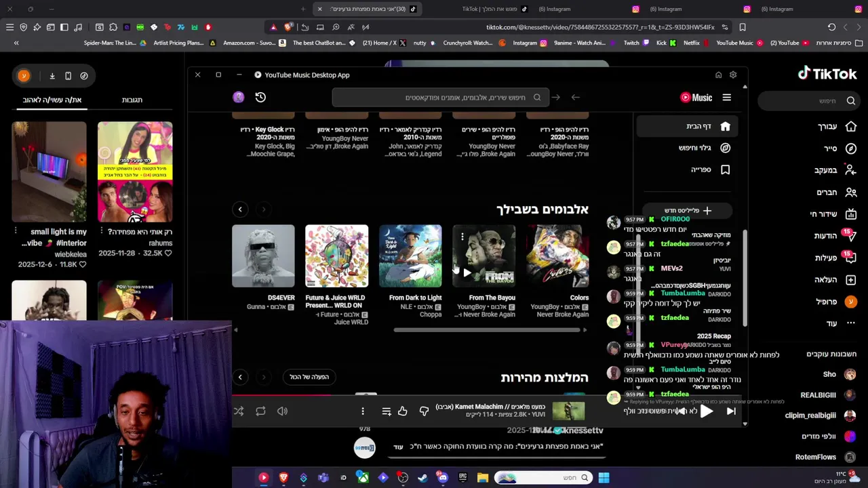
Task: Open more options for the playing song
Action: pos(363,411)
